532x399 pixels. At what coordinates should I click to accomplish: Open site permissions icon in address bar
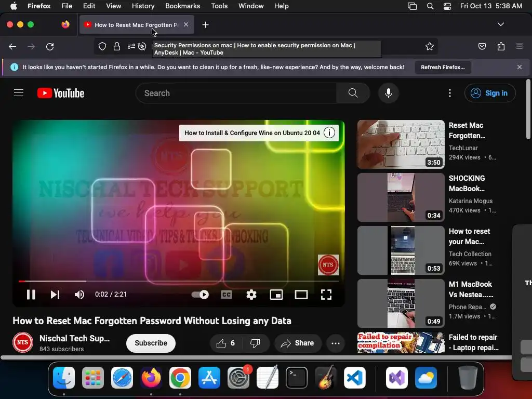pos(131,46)
